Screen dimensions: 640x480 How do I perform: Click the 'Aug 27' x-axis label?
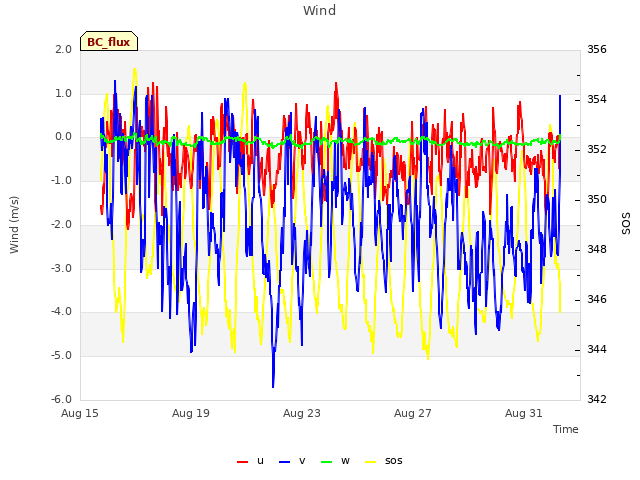[413, 413]
